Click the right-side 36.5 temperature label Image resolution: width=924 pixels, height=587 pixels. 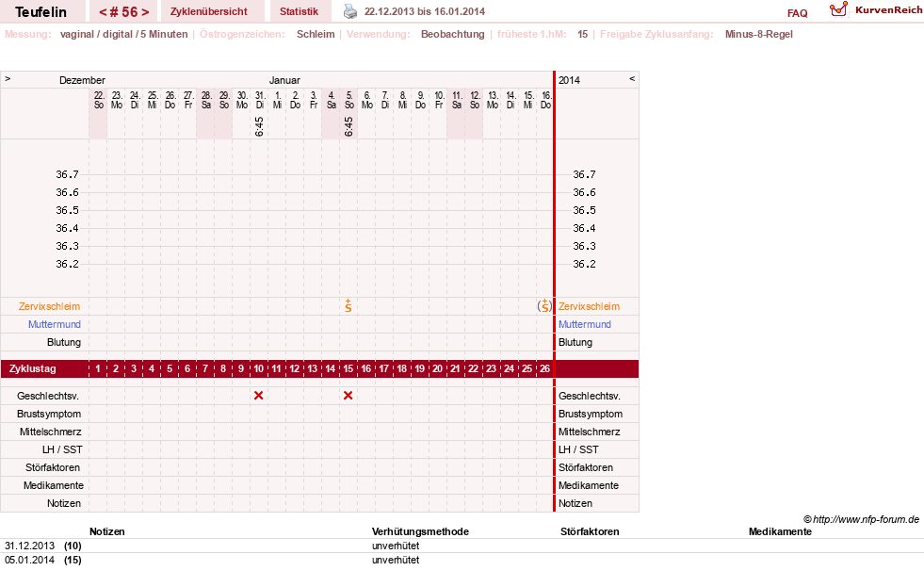(584, 210)
